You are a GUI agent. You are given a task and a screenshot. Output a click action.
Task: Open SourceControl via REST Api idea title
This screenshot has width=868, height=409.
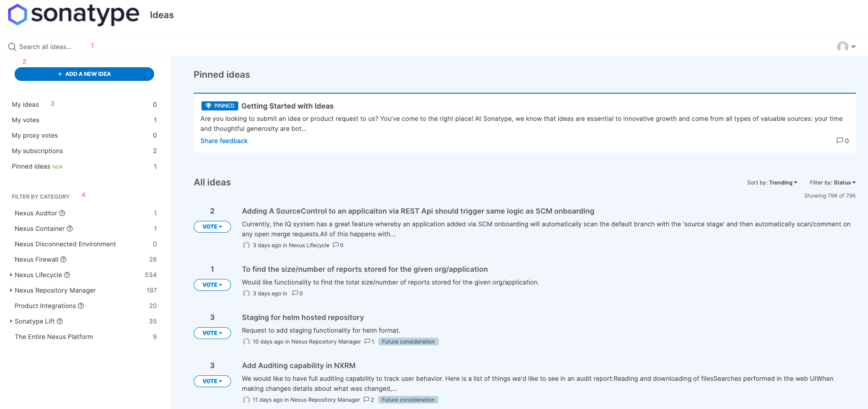point(418,211)
